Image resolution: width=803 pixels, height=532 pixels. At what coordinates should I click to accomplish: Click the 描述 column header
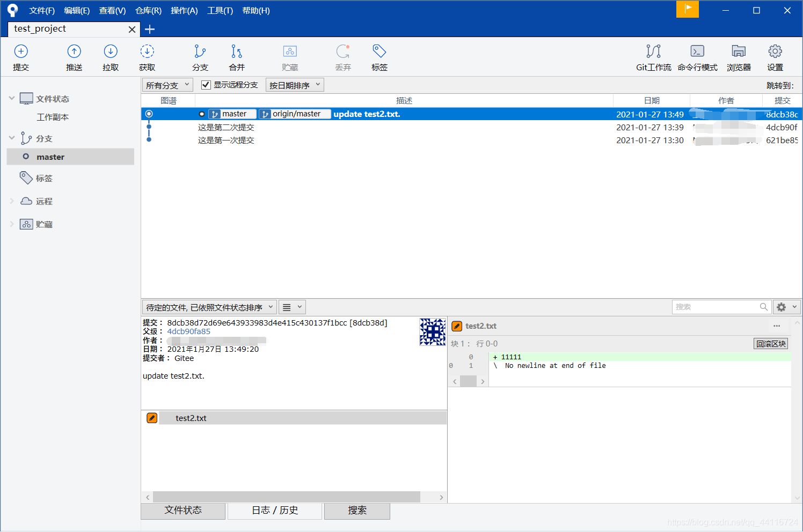point(404,100)
